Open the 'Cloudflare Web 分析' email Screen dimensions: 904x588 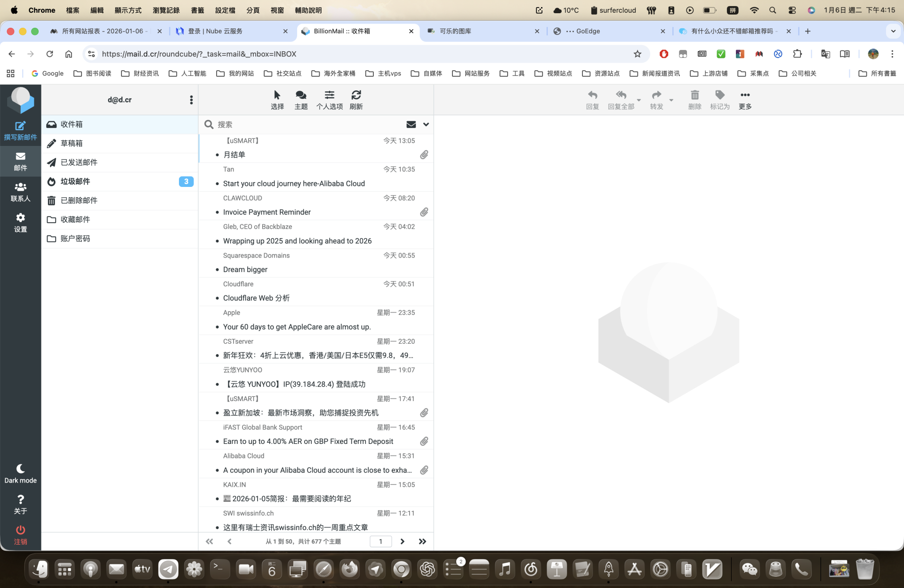tap(316, 291)
